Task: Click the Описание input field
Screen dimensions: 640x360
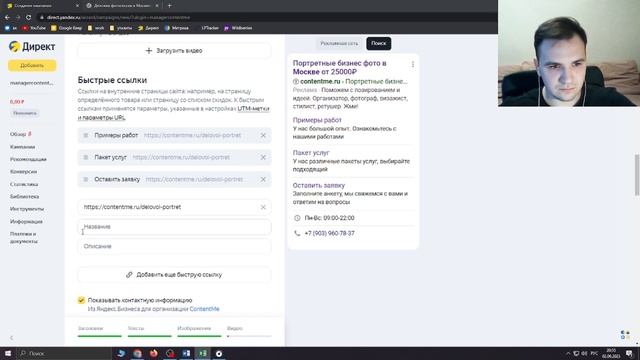Action: [x=174, y=246]
